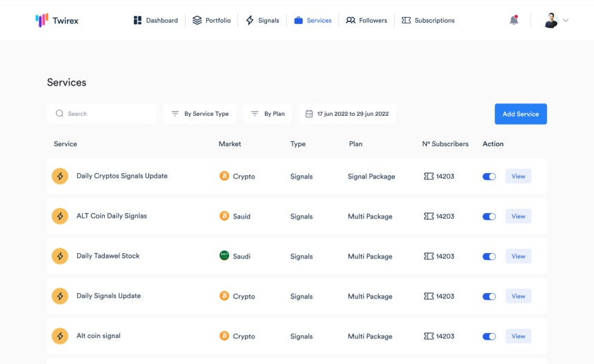Image resolution: width=594 pixels, height=364 pixels.
Task: Select the Services navigation tab
Action: click(x=313, y=21)
